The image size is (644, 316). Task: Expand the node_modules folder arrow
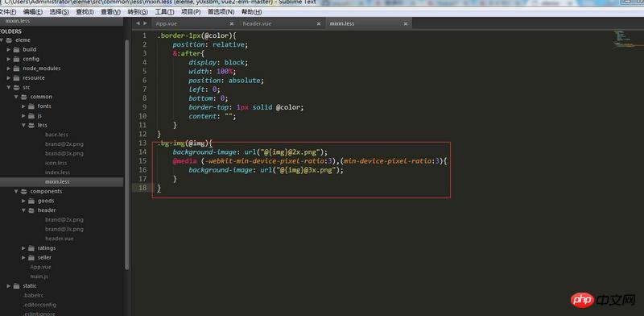click(9, 69)
